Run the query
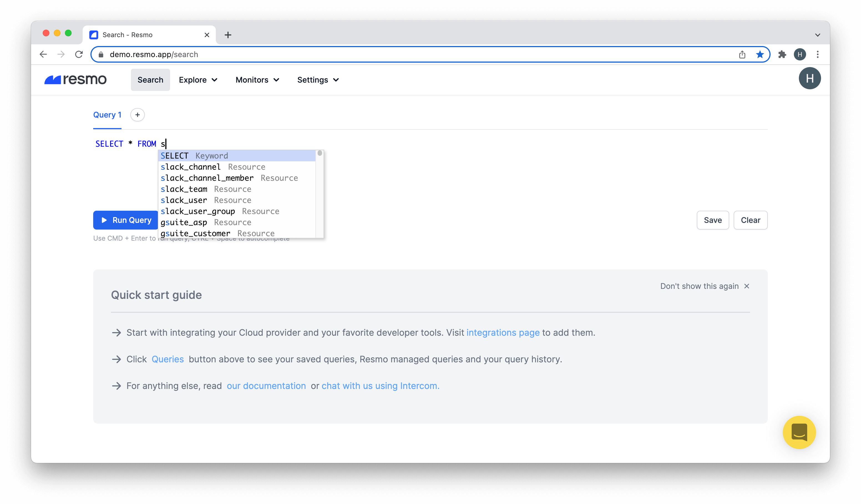The width and height of the screenshot is (861, 504). pos(126,220)
